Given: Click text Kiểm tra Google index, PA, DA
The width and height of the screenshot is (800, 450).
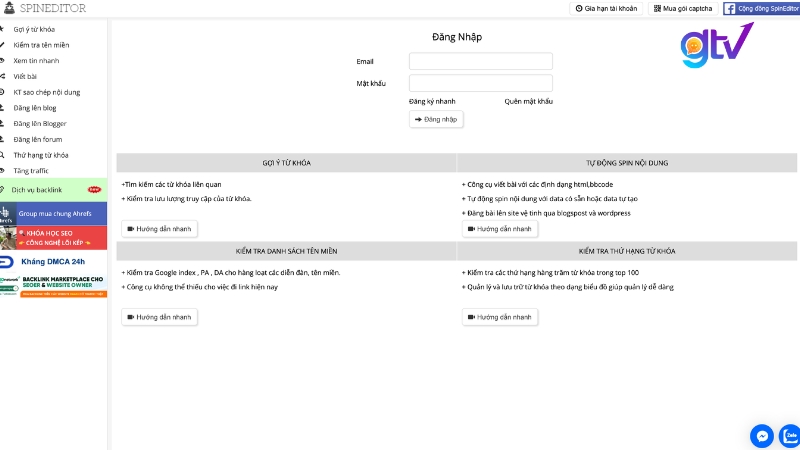Looking at the screenshot, I should coord(231,272).
